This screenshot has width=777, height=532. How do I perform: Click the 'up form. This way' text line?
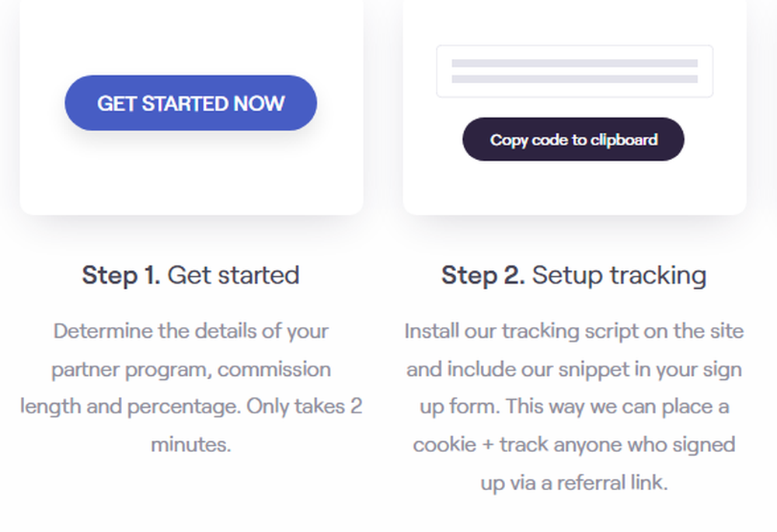pyautogui.click(x=574, y=406)
